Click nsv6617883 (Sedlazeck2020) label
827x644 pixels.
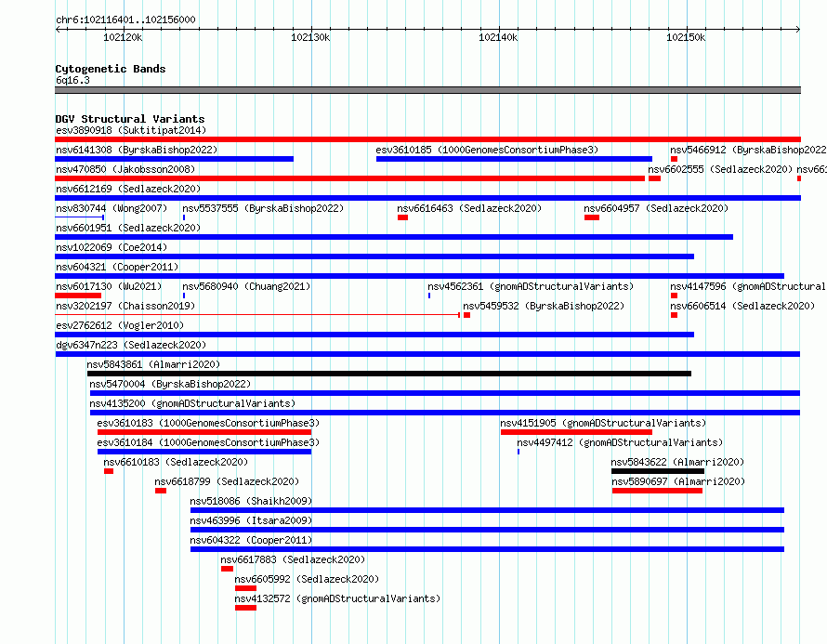(x=293, y=559)
